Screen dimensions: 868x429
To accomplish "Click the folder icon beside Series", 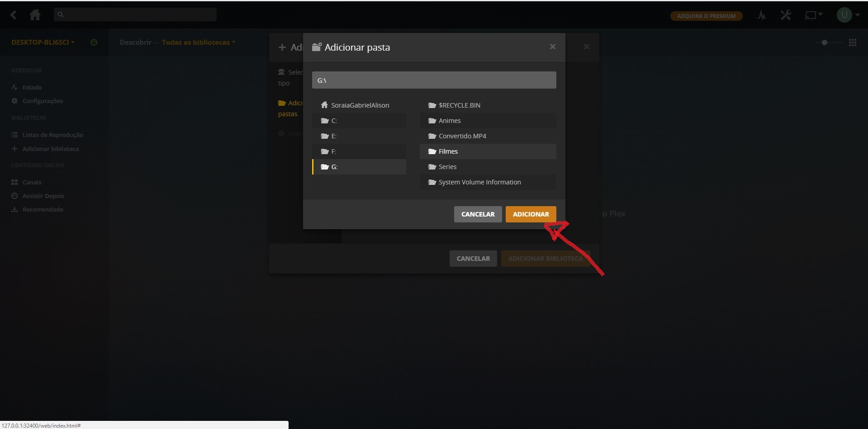I will [x=432, y=167].
